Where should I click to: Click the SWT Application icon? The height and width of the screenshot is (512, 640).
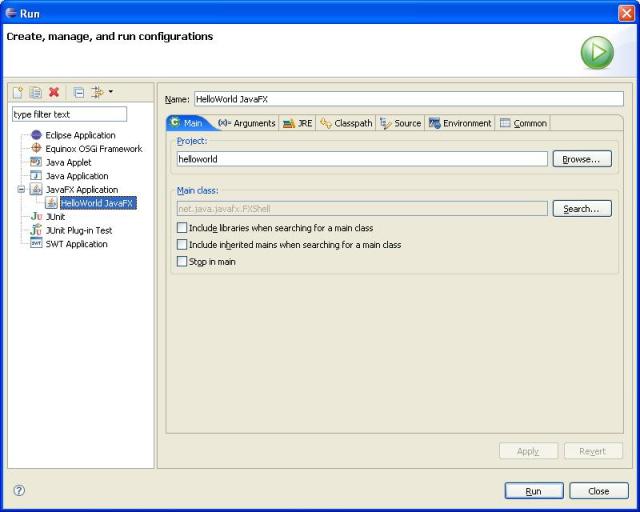click(36, 243)
